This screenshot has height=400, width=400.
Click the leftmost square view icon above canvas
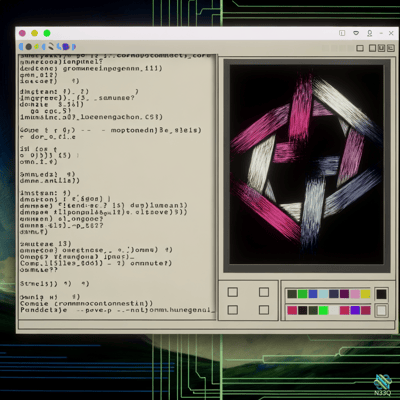coord(360,48)
